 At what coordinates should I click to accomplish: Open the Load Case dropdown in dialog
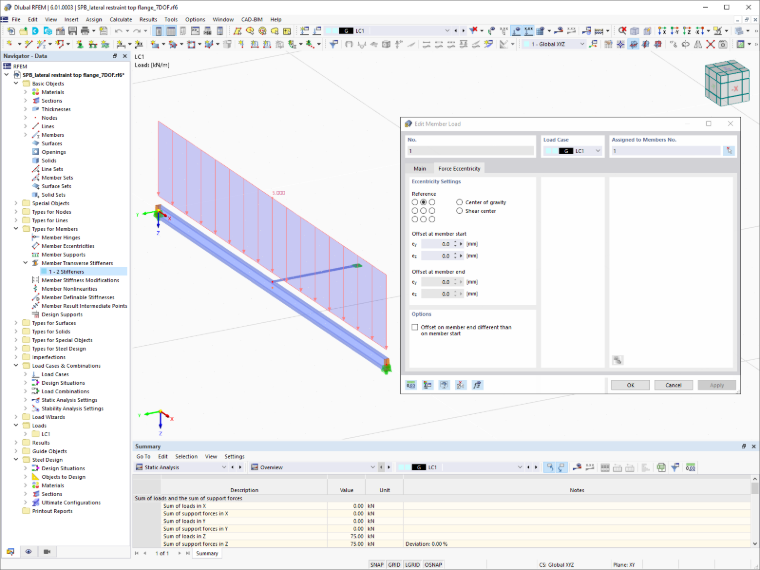598,151
